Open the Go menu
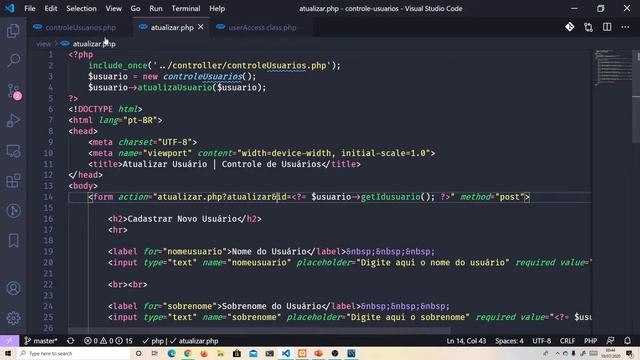Image resolution: width=640 pixels, height=360 pixels. (135, 8)
